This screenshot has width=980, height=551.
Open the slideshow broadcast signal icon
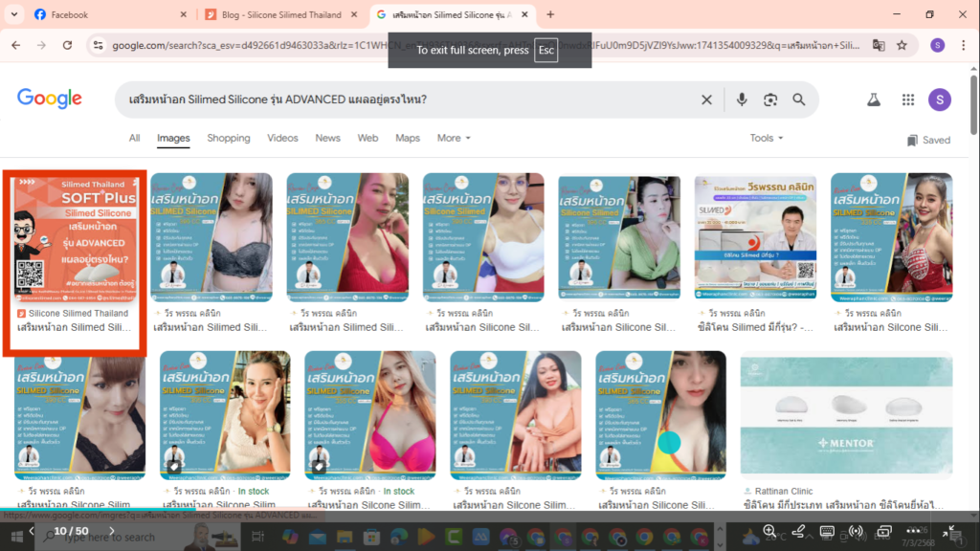[856, 531]
